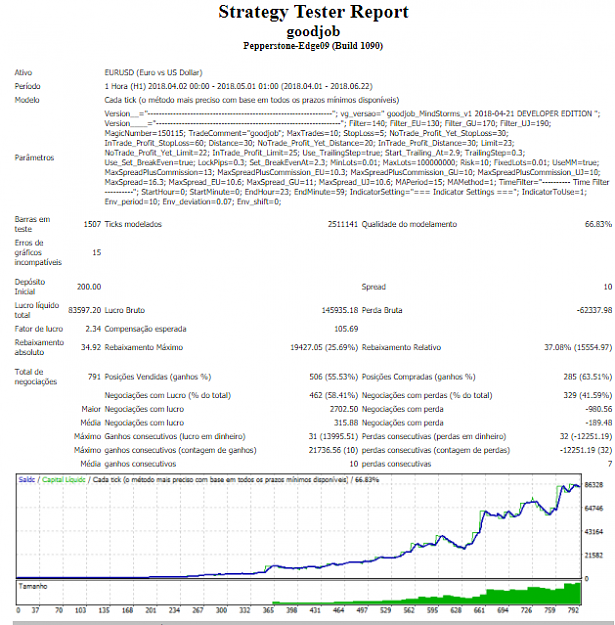Click the Fator de lucro value 2.34
The width and height of the screenshot is (615, 625).
pos(93,329)
